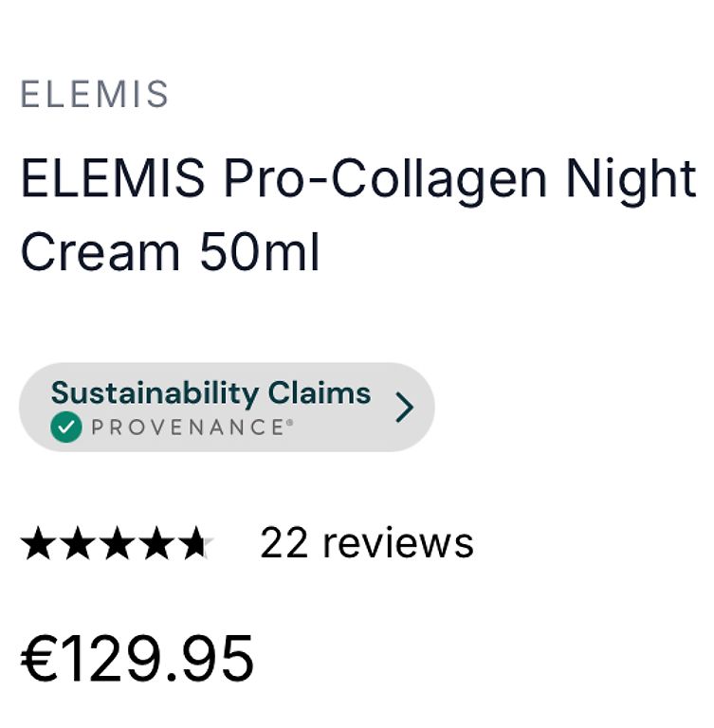Open the 22 reviews link

pos(367,543)
